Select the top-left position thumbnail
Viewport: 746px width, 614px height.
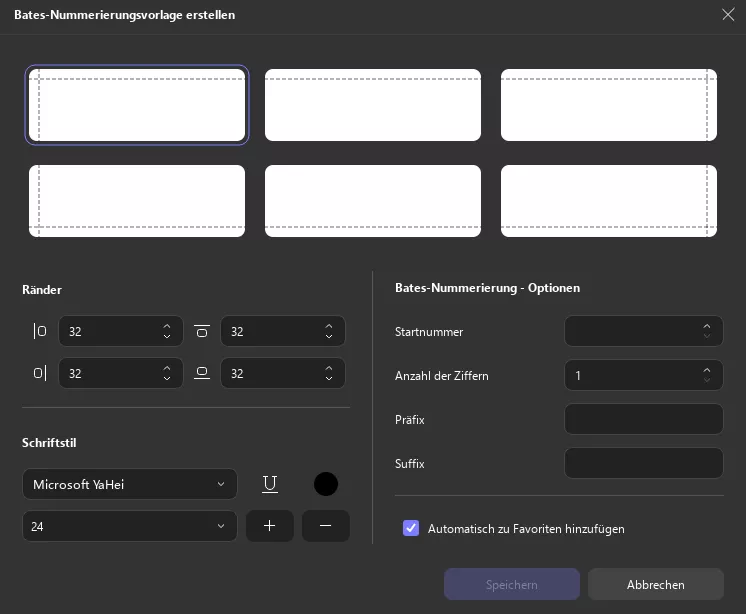pos(137,105)
